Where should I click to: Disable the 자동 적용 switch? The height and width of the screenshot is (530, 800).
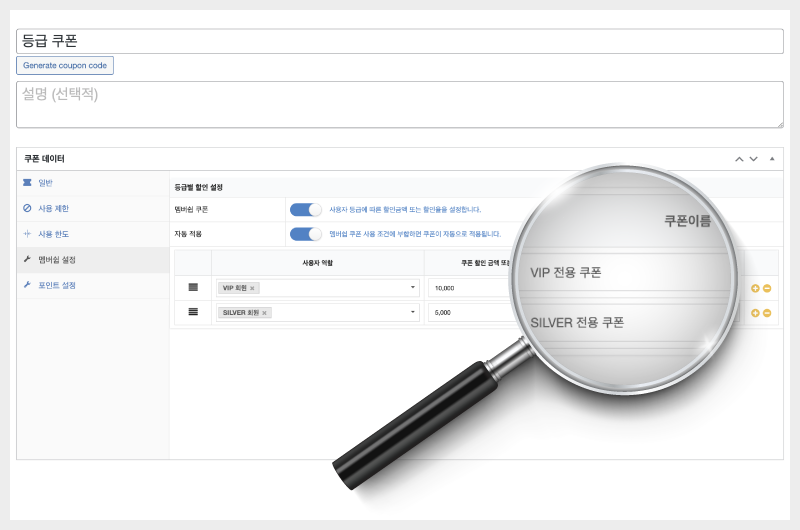coord(306,234)
